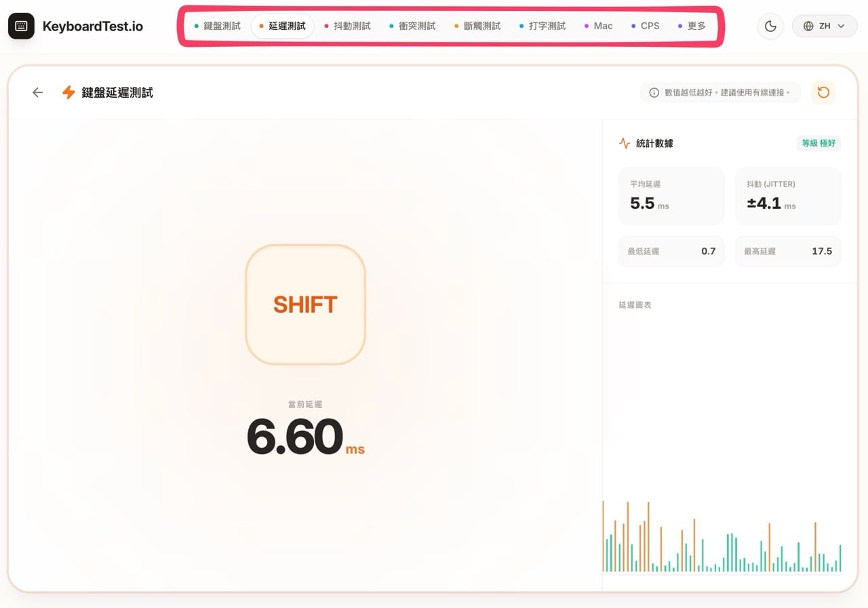
Task: Click the orange reset refresh icon
Action: (x=823, y=92)
